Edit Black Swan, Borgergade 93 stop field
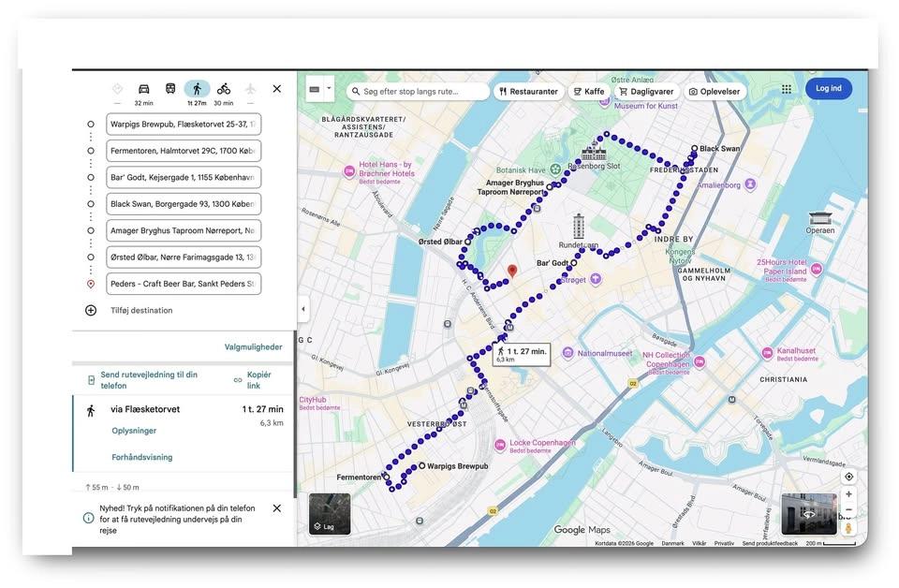This screenshot has width=899, height=588. pos(184,204)
